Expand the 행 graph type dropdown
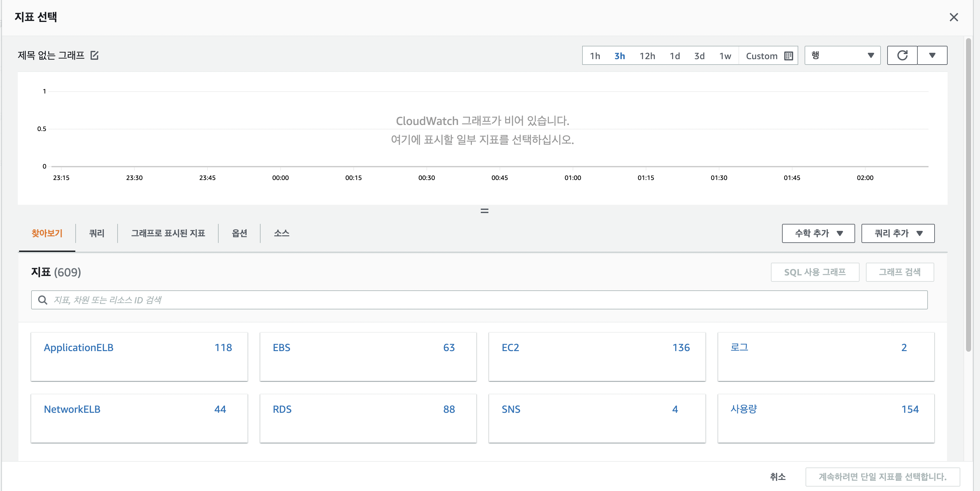The height and width of the screenshot is (491, 980). click(842, 56)
